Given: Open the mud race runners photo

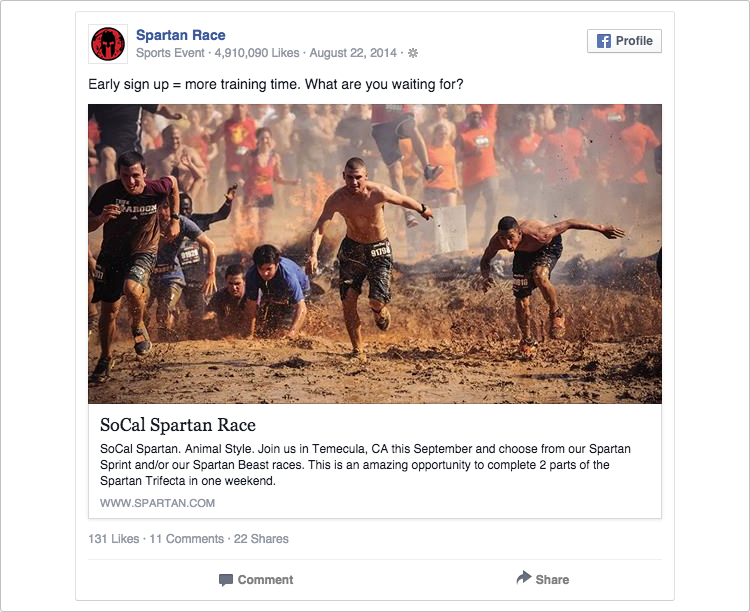Looking at the screenshot, I should pyautogui.click(x=375, y=254).
